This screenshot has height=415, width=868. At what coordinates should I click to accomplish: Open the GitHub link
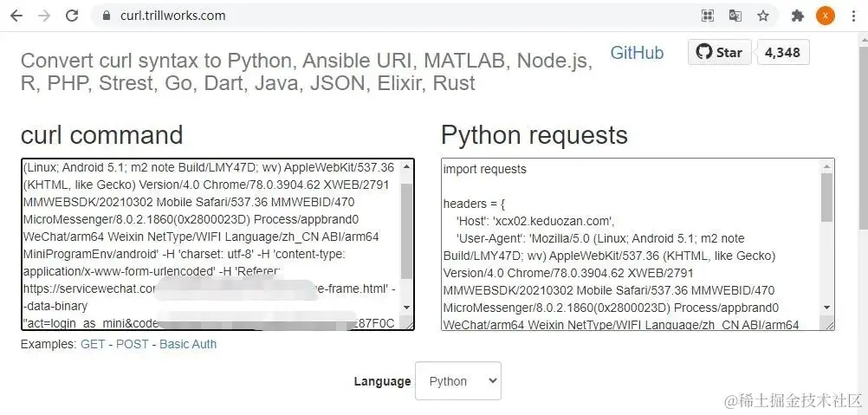pos(637,53)
